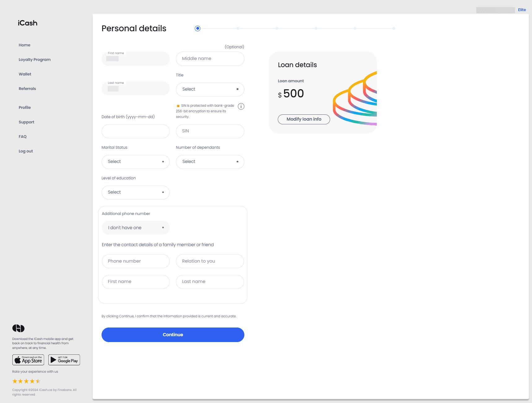
Task: Click the active first step in the progress bar
Action: click(x=198, y=28)
